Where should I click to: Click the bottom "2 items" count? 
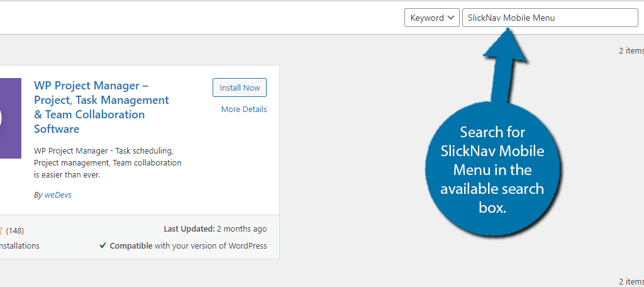[x=631, y=281]
